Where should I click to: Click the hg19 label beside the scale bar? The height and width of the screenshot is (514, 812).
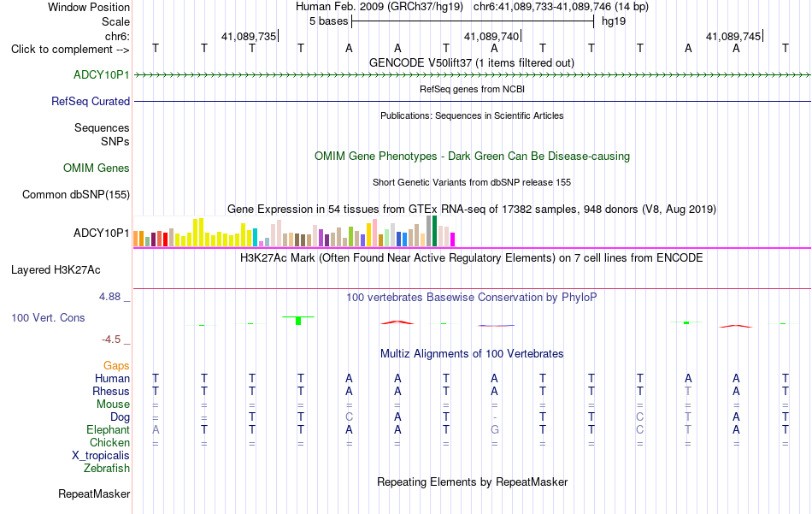[x=614, y=21]
